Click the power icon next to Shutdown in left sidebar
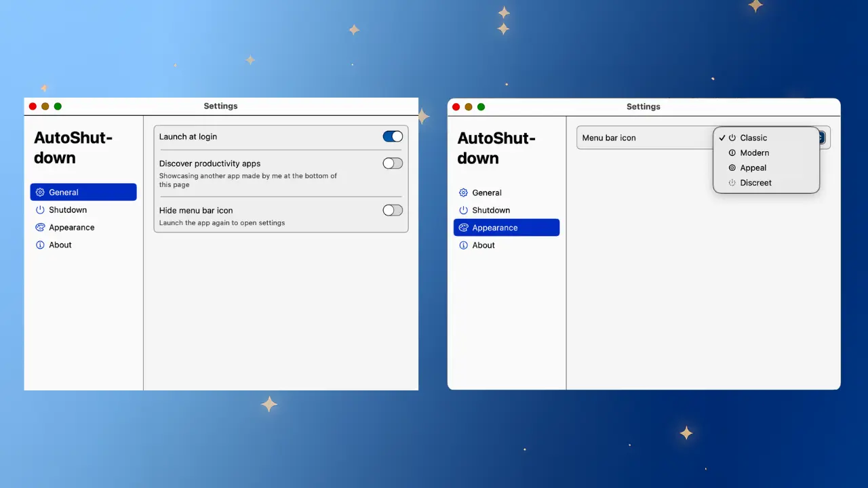The height and width of the screenshot is (488, 868). pyautogui.click(x=39, y=209)
